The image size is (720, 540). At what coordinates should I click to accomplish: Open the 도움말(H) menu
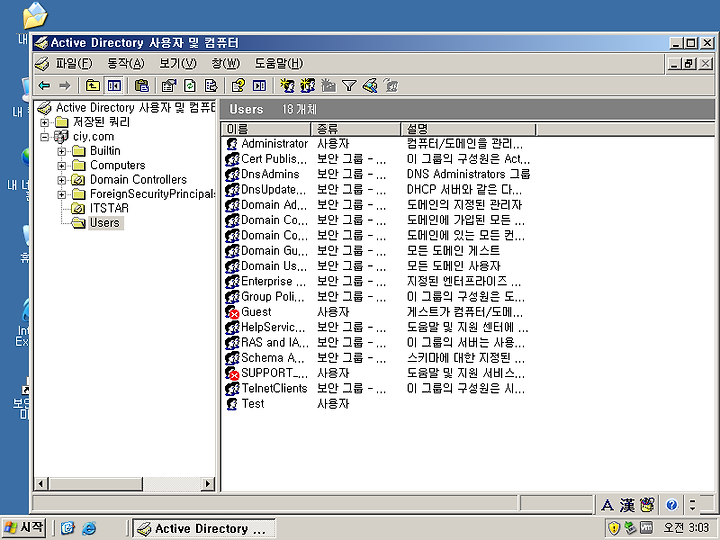[x=279, y=63]
